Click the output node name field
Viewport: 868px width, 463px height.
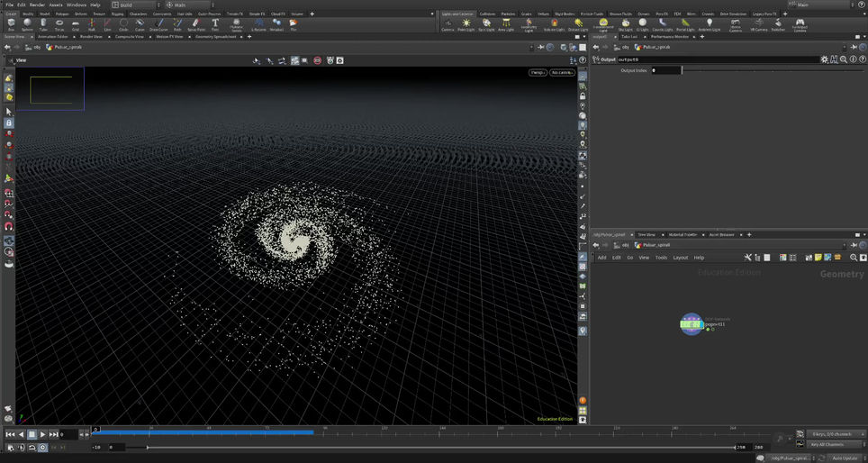[x=720, y=59]
